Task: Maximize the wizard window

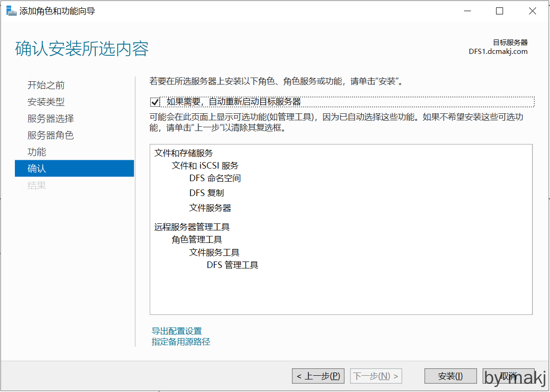Action: (x=499, y=11)
